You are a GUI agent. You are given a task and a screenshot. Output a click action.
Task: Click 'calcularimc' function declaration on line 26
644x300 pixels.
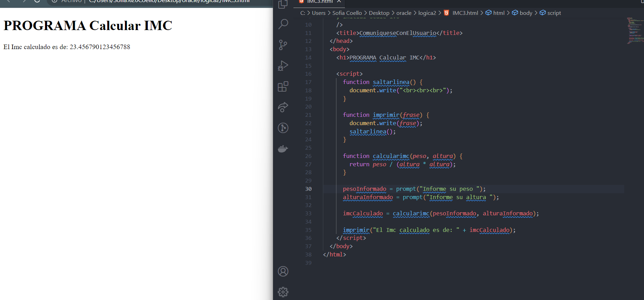(391, 156)
